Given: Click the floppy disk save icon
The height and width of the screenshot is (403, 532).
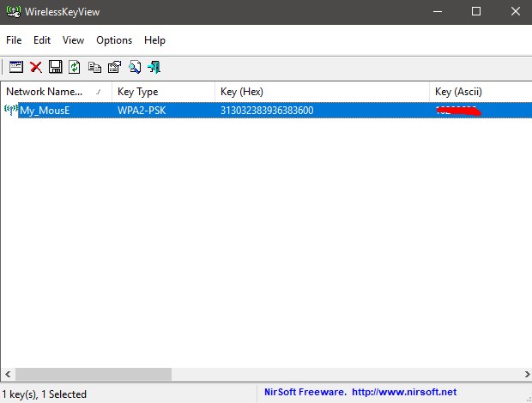Looking at the screenshot, I should [x=55, y=67].
